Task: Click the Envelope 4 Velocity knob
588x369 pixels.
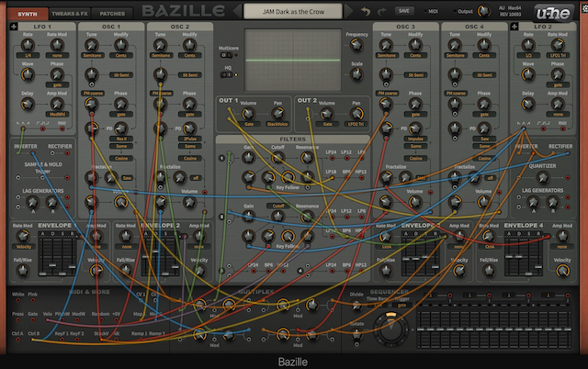Action: [562, 271]
